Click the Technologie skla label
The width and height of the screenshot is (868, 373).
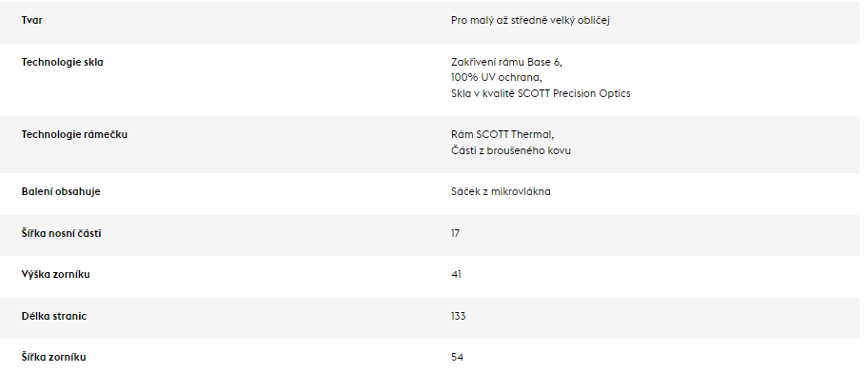62,63
